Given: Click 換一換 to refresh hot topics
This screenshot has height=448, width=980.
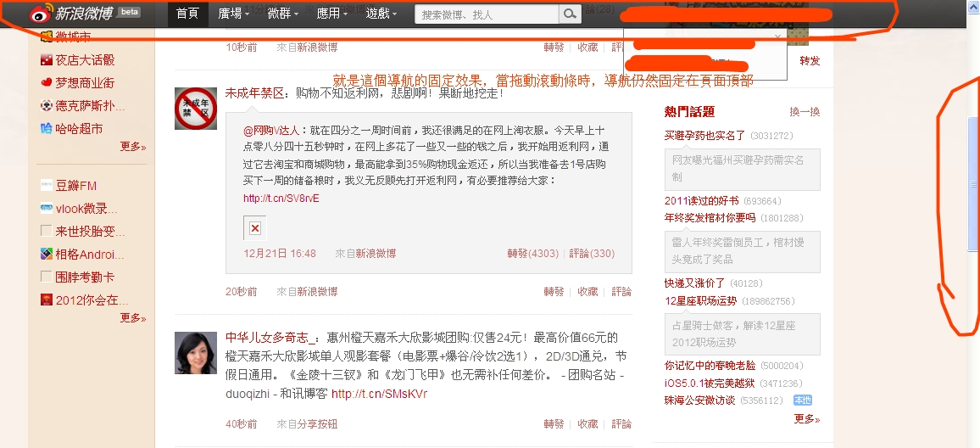Looking at the screenshot, I should pyautogui.click(x=805, y=111).
